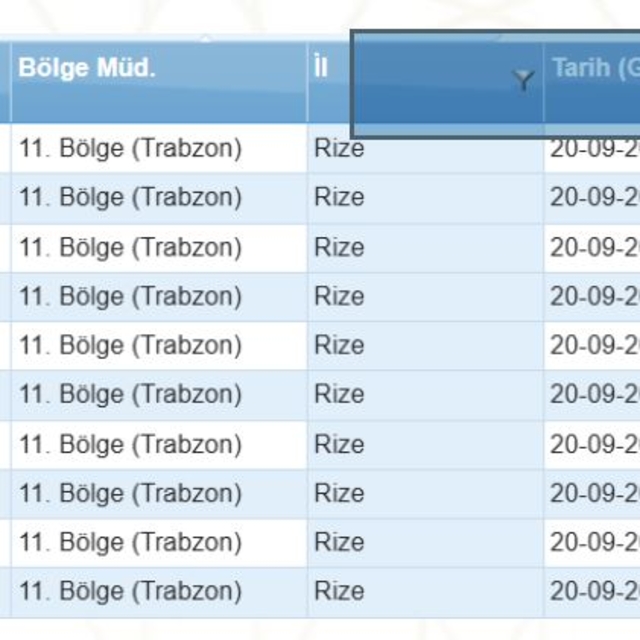640x640 pixels.
Task: Select the sixth row's Rize cell
Action: click(x=339, y=394)
